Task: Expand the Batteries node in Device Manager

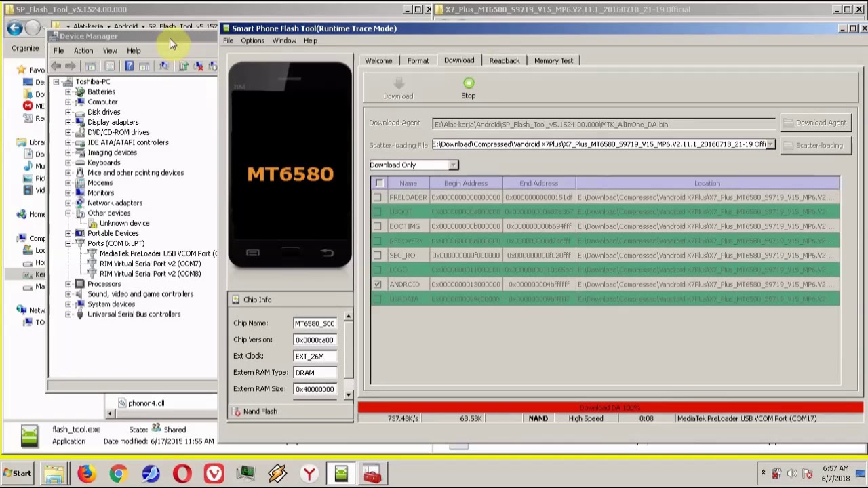Action: point(68,91)
